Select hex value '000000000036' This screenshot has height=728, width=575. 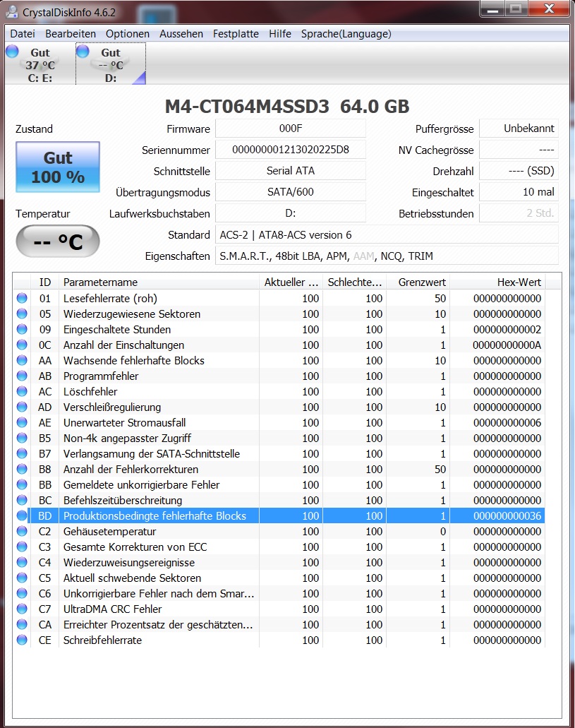click(x=507, y=516)
